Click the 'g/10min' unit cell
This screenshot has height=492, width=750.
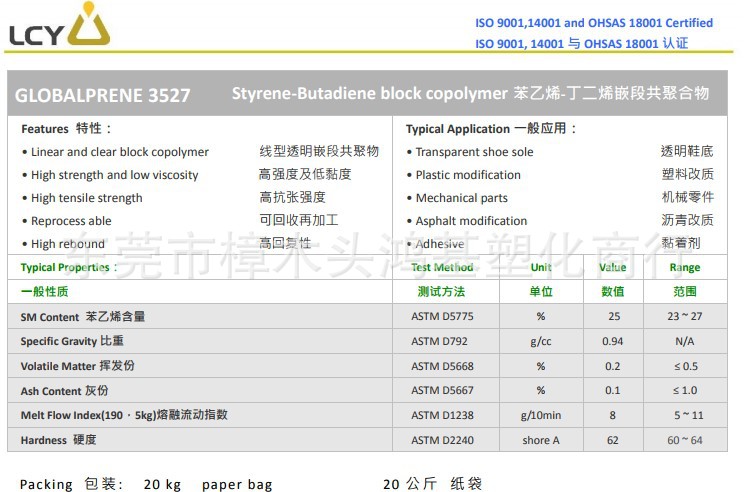tap(541, 415)
